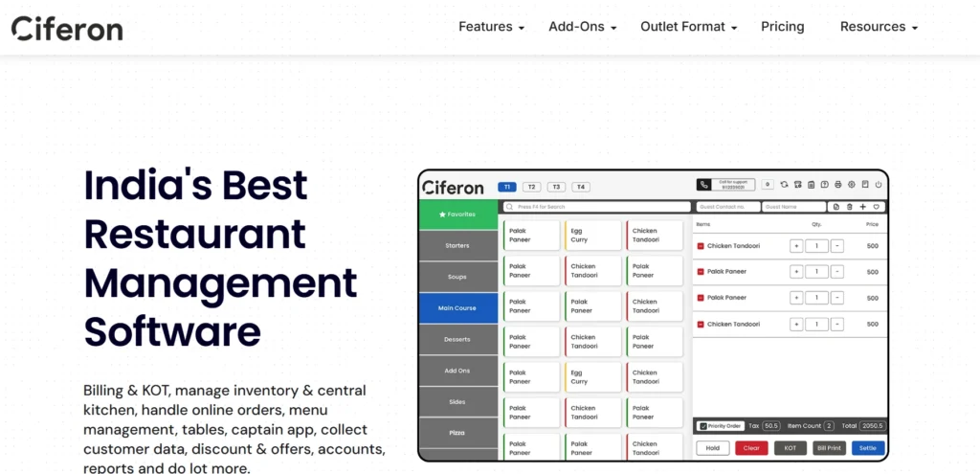
Task: Click the heart favorite icon
Action: (876, 207)
